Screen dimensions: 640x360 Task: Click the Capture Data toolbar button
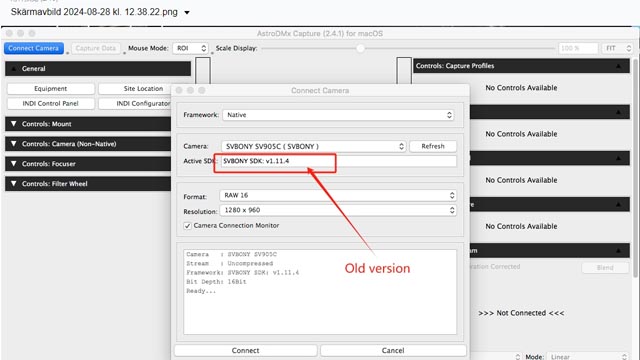tap(96, 48)
